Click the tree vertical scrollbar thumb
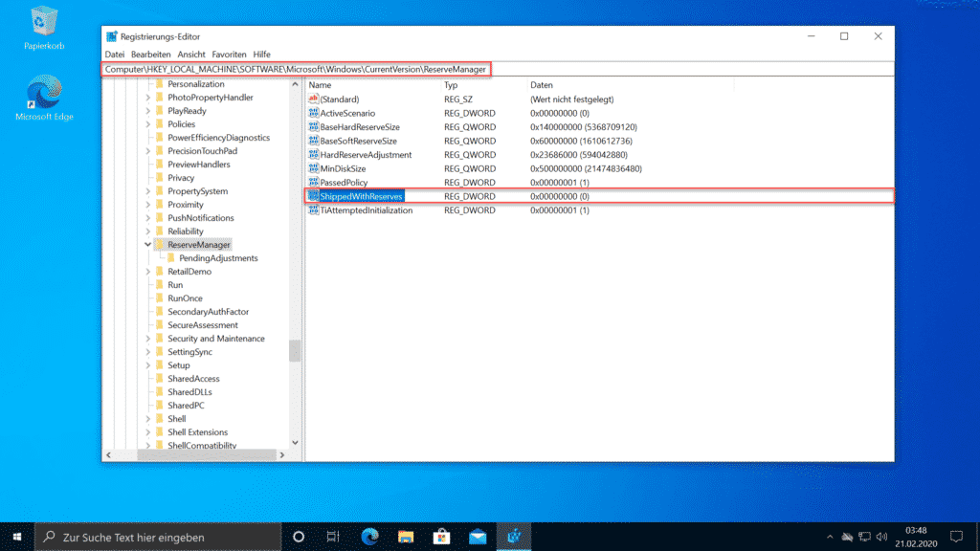Screen dimensions: 980x551 pos(295,351)
